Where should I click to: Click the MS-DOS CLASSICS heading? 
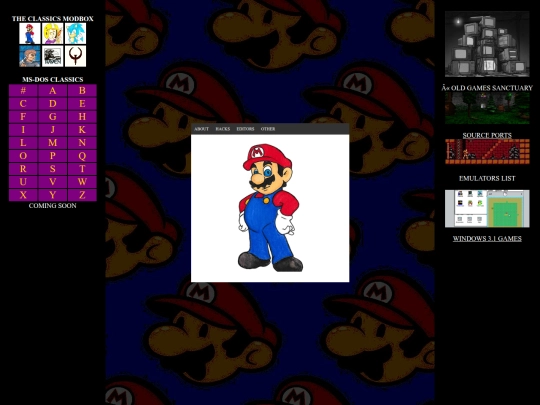coord(53,80)
